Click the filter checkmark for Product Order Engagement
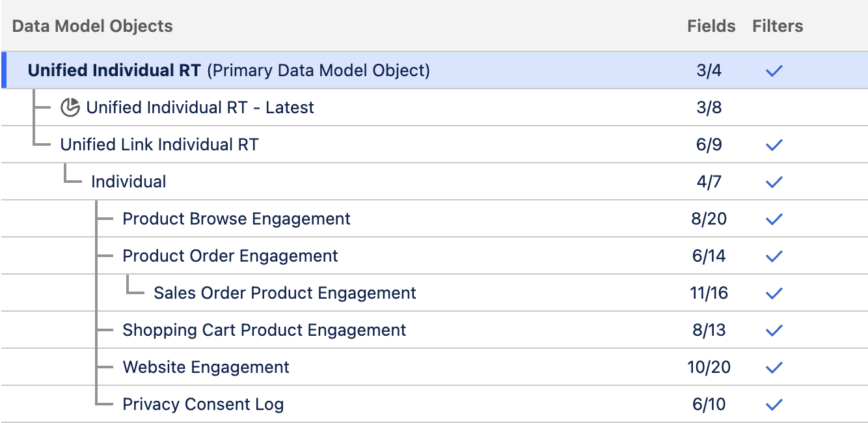Screen dimensions: 868x423 (x=774, y=256)
